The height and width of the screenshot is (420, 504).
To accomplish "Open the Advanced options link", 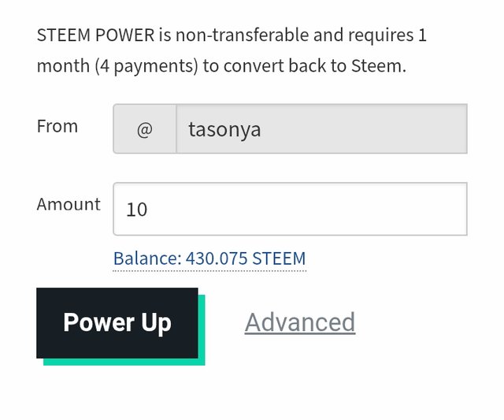I will click(x=300, y=322).
